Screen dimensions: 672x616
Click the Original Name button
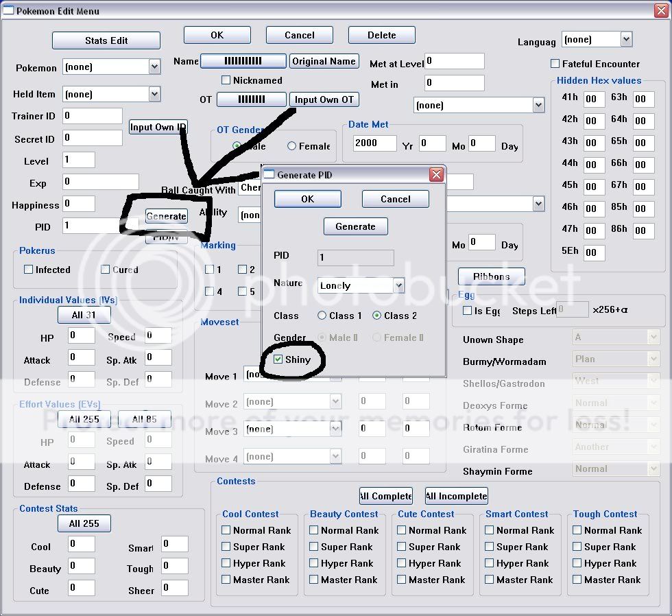click(324, 61)
